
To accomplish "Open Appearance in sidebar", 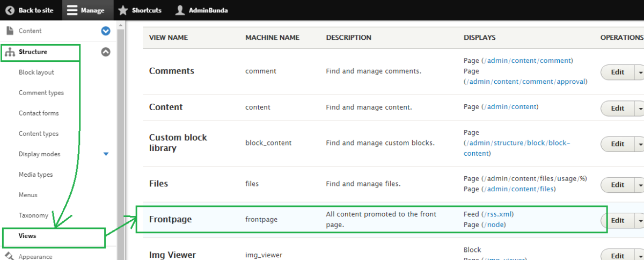I will pyautogui.click(x=35, y=257).
